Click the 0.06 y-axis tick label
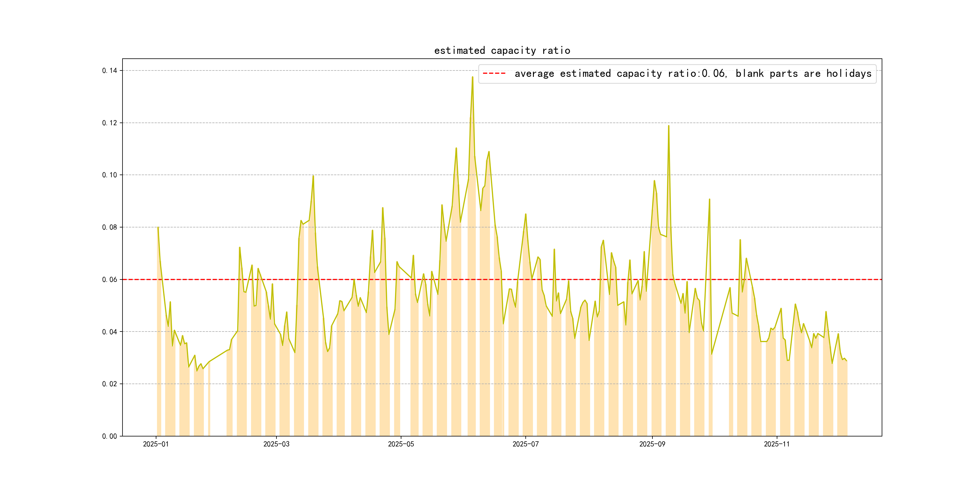The width and height of the screenshot is (980, 490). click(109, 279)
